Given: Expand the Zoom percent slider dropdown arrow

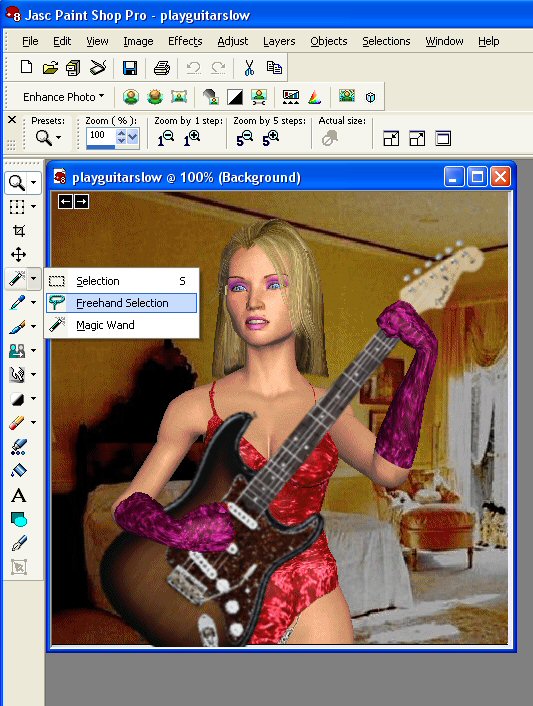Looking at the screenshot, I should [133, 136].
